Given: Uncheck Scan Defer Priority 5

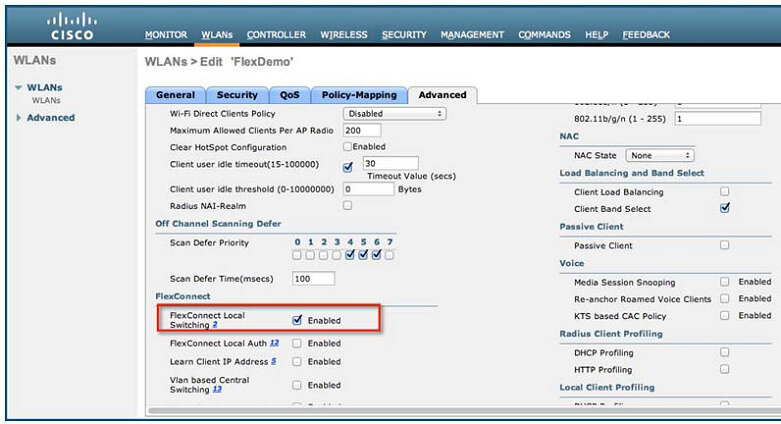Looking at the screenshot, I should click(363, 255).
